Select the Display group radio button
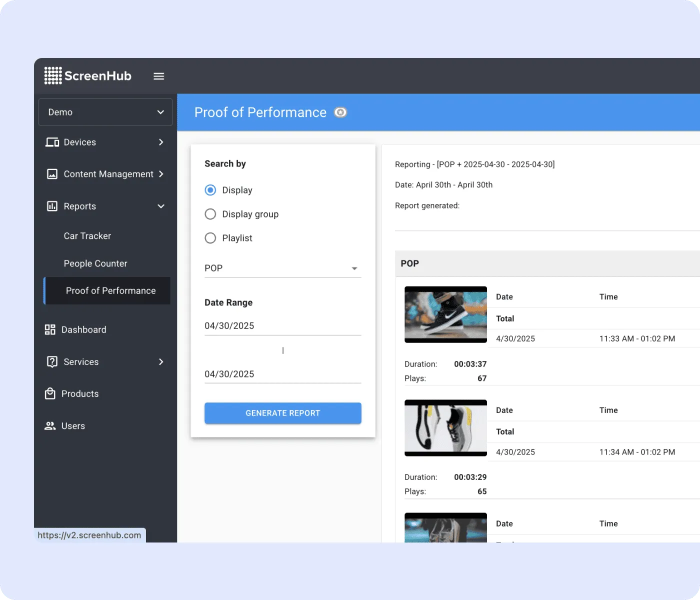 coord(210,214)
